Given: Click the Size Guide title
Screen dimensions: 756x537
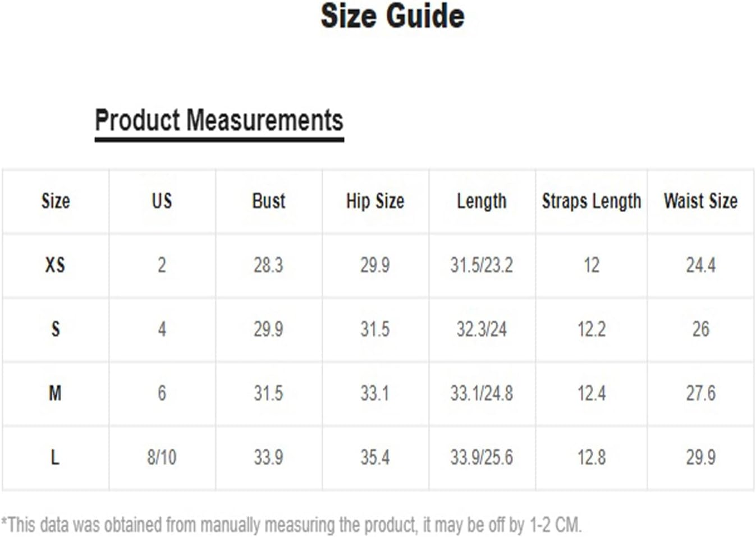Looking at the screenshot, I should (x=392, y=16).
